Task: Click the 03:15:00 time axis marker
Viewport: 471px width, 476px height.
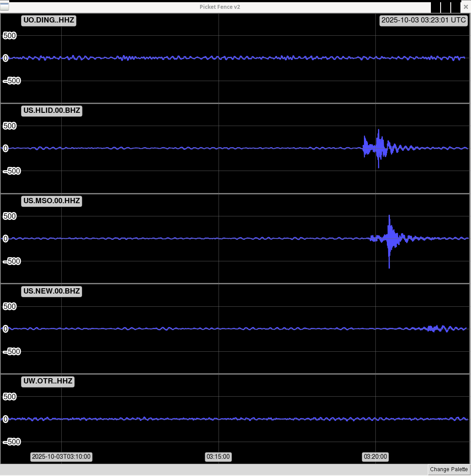Action: point(218,457)
